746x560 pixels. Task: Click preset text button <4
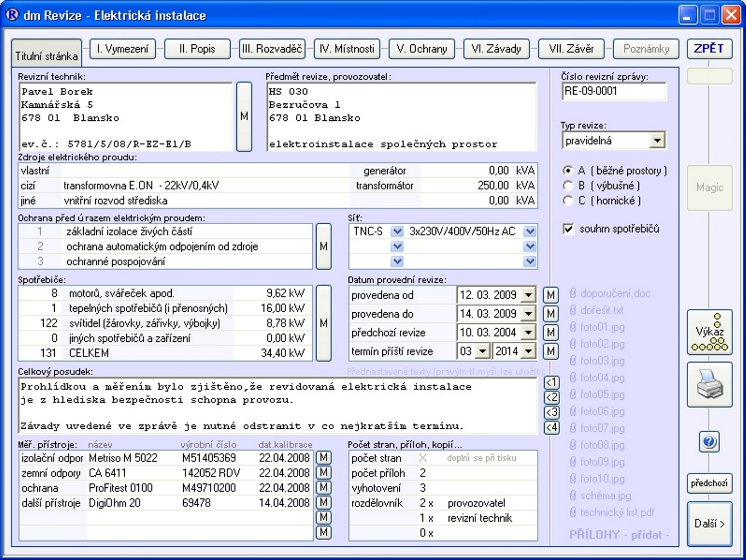point(552,427)
